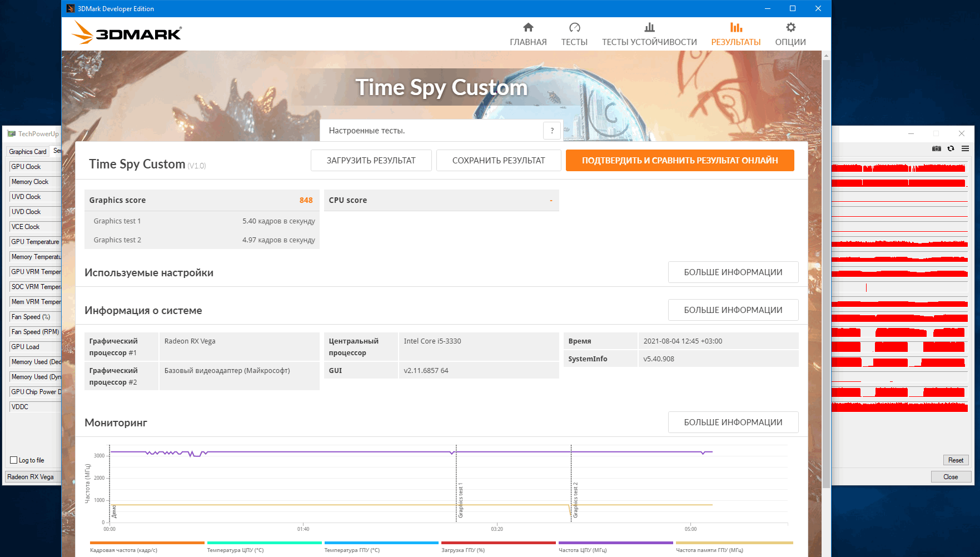Image resolution: width=980 pixels, height=557 pixels.
Task: Toggle Частота памяти ГПУ (МГц) yellow legend
Action: click(x=734, y=546)
